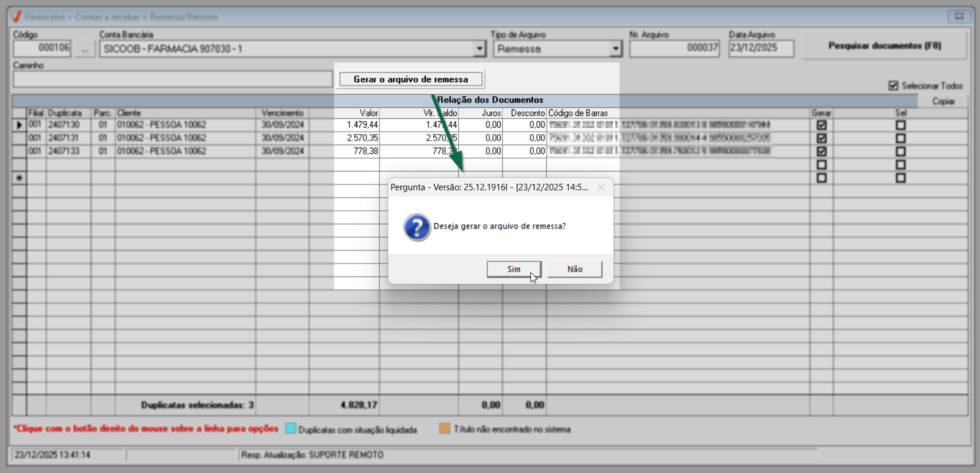Viewport: 980px width, 473px height.
Task: Click the Copiar button
Action: [x=943, y=101]
